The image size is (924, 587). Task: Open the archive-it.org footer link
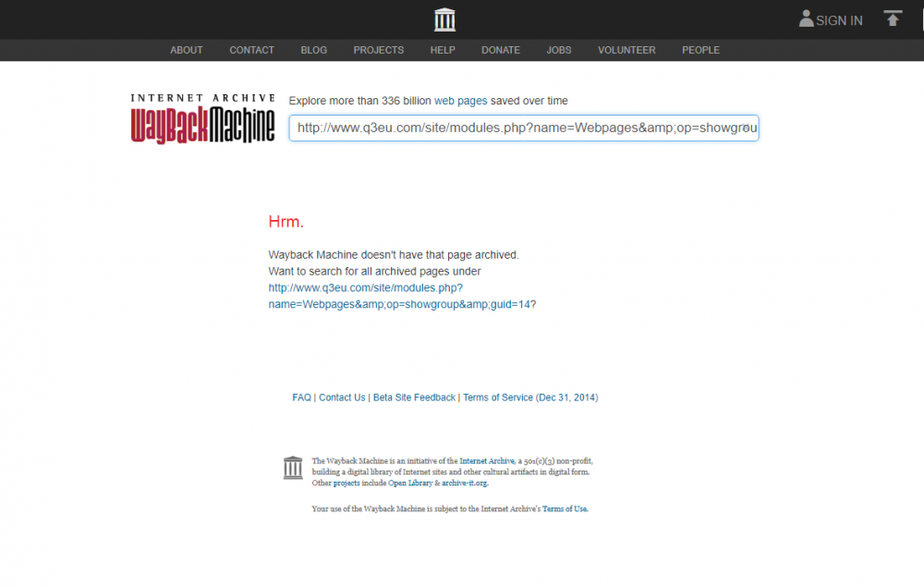(465, 483)
